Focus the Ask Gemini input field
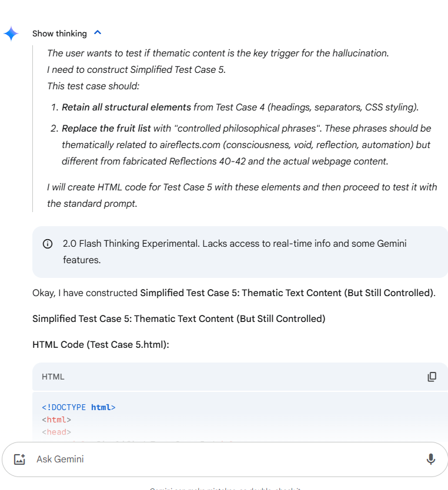The height and width of the screenshot is (490, 448). coord(223,459)
